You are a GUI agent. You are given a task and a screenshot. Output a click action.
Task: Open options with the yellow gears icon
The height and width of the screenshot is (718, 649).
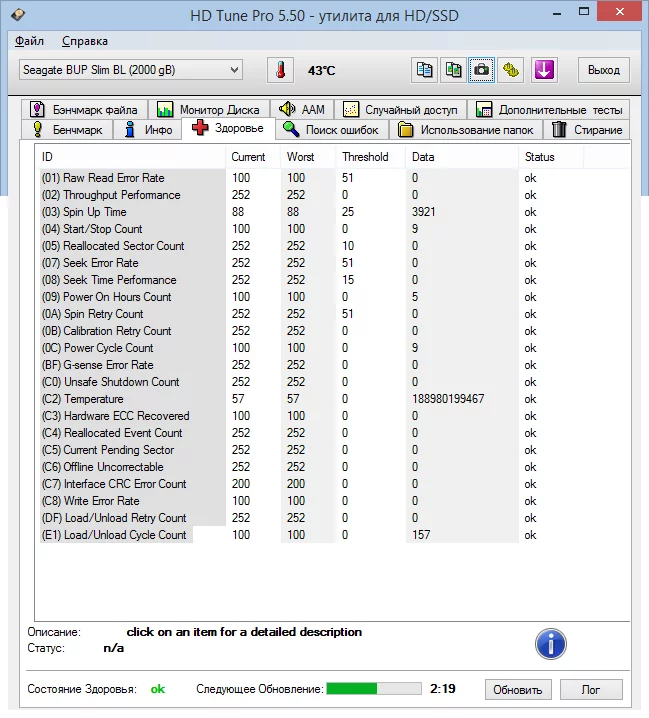click(510, 71)
